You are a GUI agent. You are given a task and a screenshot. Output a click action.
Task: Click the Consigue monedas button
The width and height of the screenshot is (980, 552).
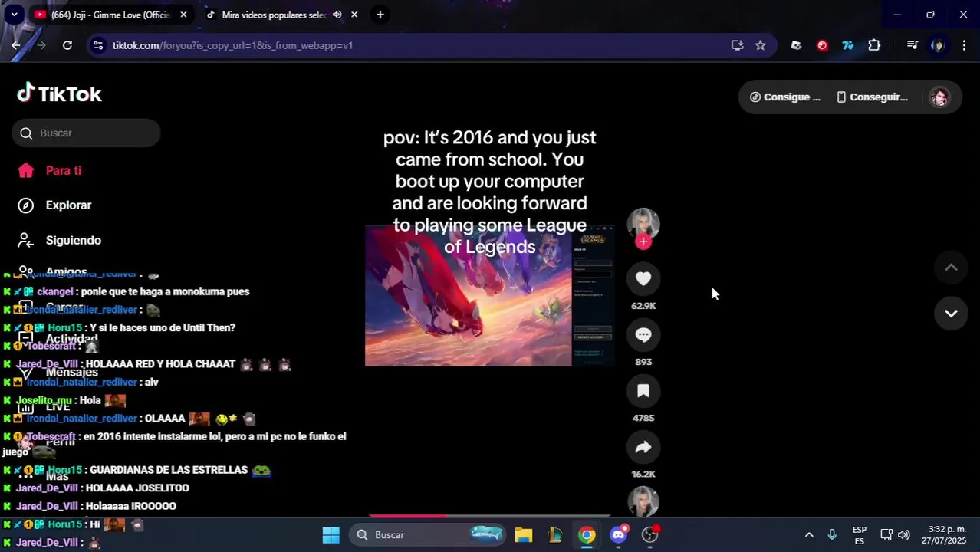(x=784, y=97)
